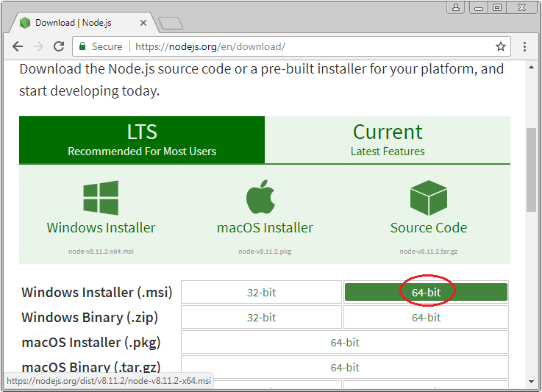Click node-v8.11.2.pkg filename text

point(265,252)
